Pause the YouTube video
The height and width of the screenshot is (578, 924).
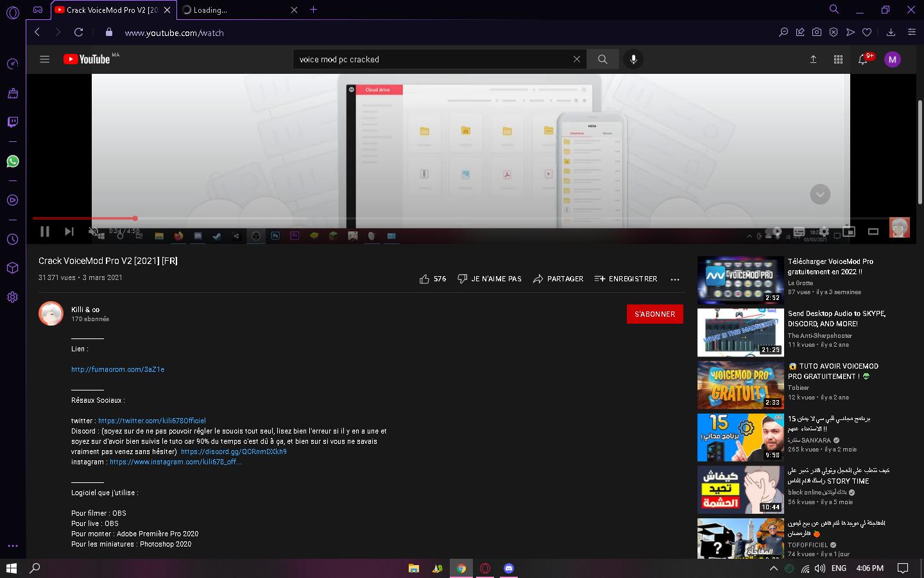45,231
